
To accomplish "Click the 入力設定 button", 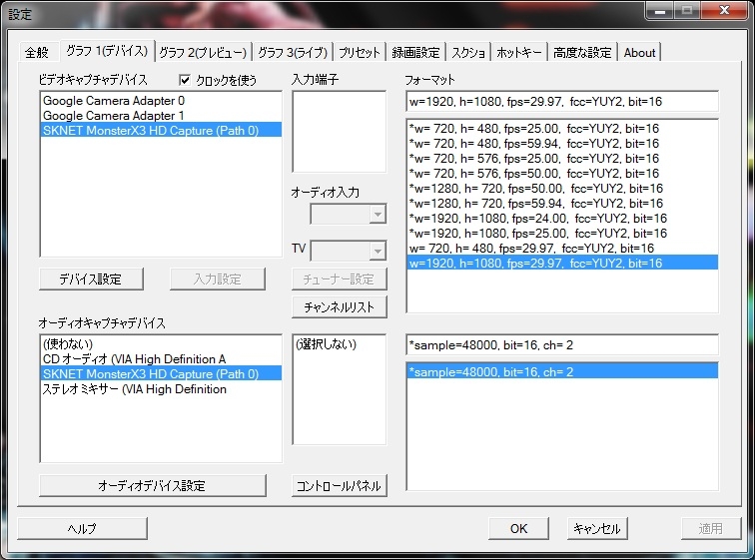I will [x=217, y=280].
